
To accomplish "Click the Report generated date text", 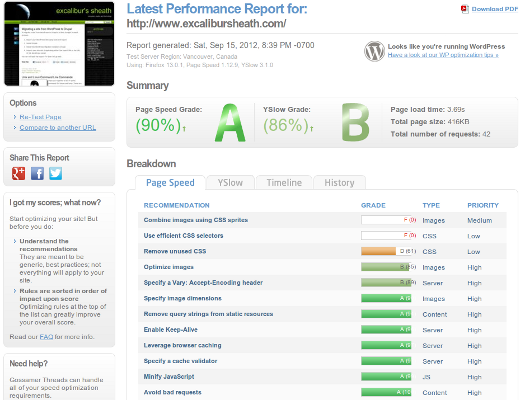I will (220, 45).
